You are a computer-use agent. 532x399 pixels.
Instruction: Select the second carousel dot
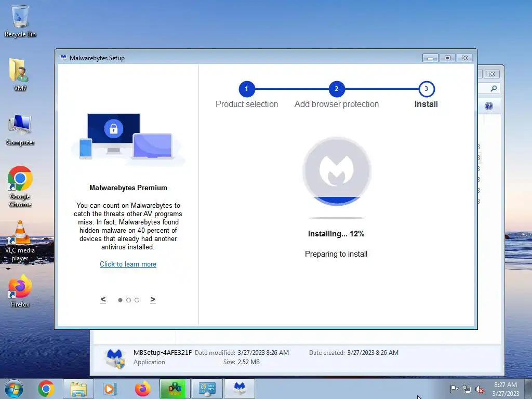tap(129, 300)
